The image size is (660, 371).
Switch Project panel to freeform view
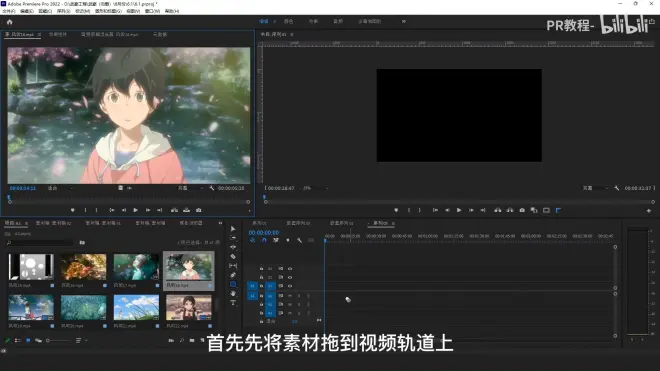click(x=38, y=340)
